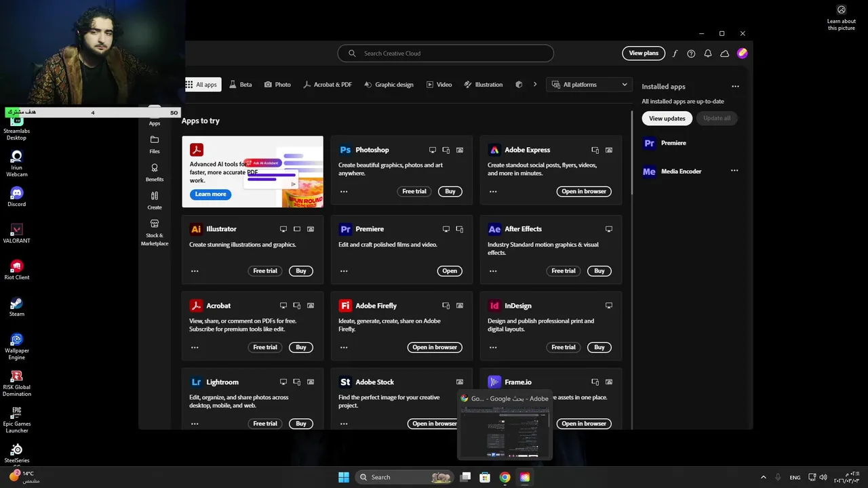This screenshot has height=488, width=868.
Task: Click the Adobe Express app icon
Action: point(494,150)
